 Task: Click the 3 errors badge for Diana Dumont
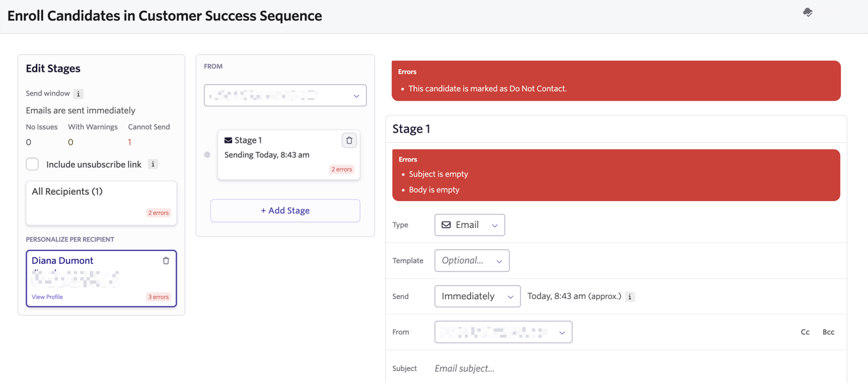pyautogui.click(x=158, y=297)
